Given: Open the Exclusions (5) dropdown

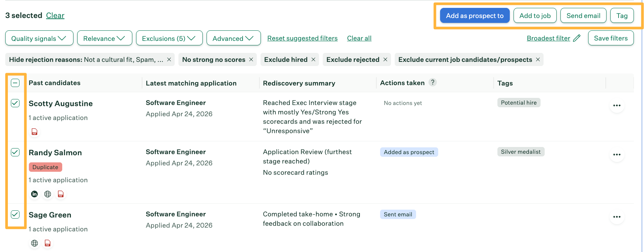Looking at the screenshot, I should [169, 38].
